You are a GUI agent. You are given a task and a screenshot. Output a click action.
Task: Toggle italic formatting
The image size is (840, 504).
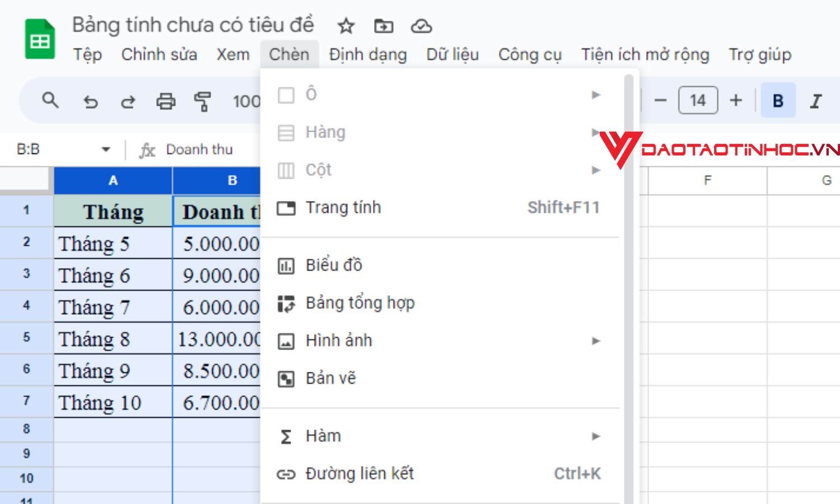click(x=815, y=100)
